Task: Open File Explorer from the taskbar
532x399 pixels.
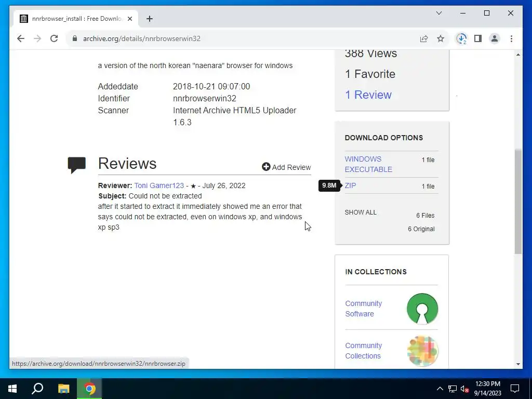Action: click(63, 389)
